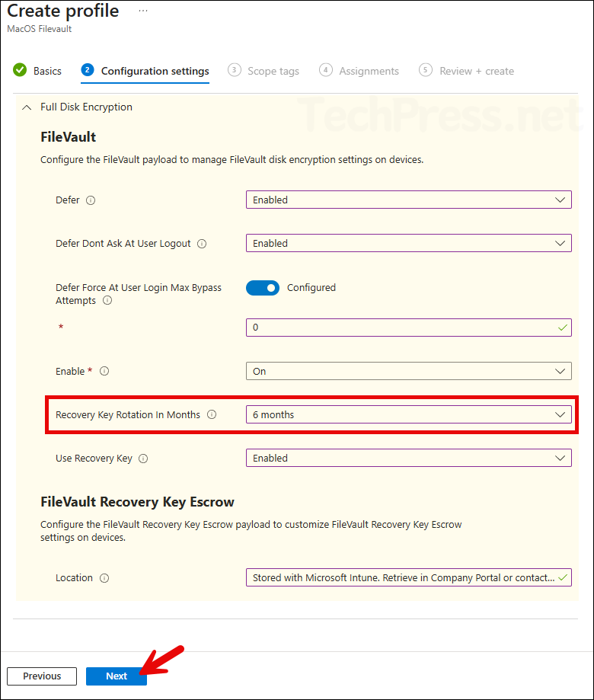
Task: Click info icon next to Max Bypass Attempts
Action: (107, 300)
